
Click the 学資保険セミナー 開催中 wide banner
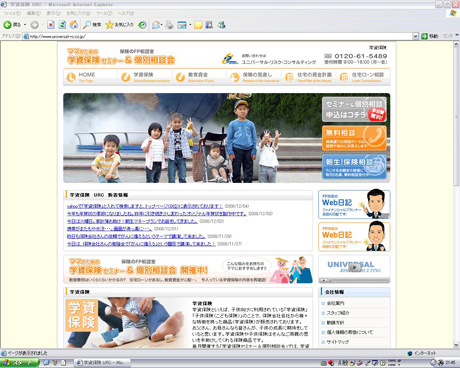(188, 269)
